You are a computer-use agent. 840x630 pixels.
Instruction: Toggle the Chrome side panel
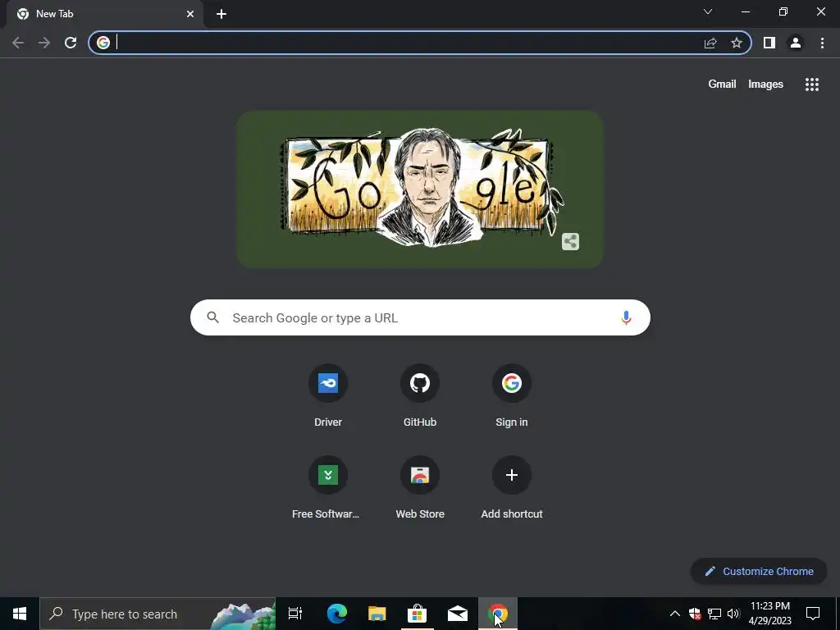point(769,43)
